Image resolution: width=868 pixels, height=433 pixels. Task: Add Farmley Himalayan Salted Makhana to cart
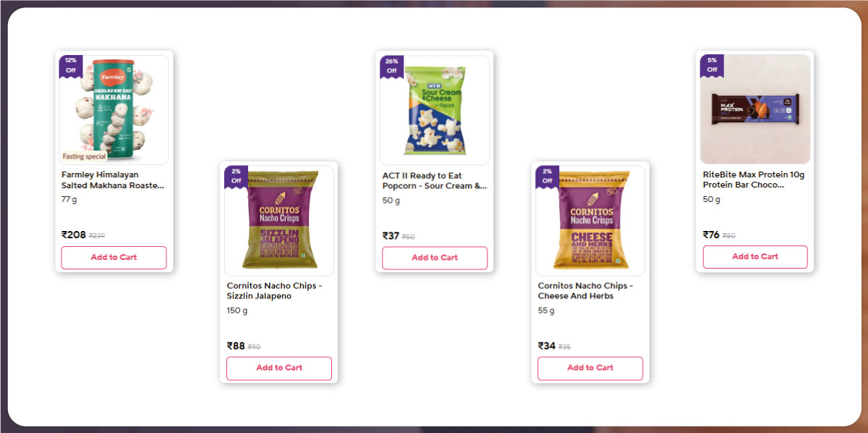tap(114, 257)
